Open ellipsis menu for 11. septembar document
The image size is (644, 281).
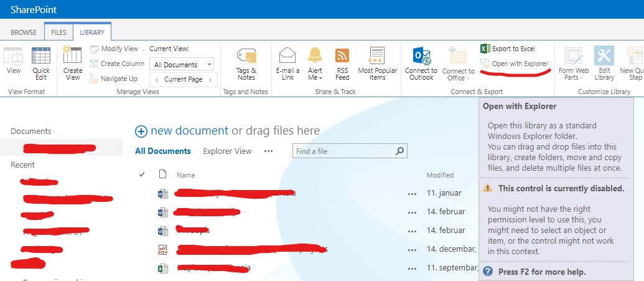click(413, 269)
